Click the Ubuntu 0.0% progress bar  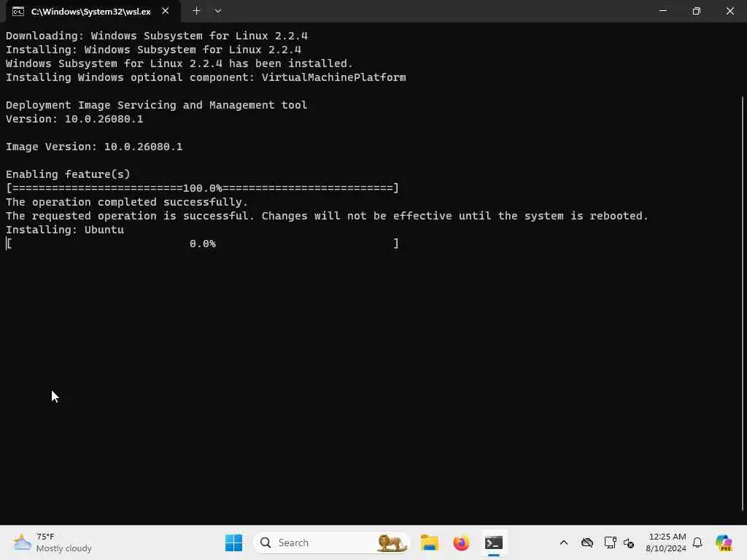point(202,244)
